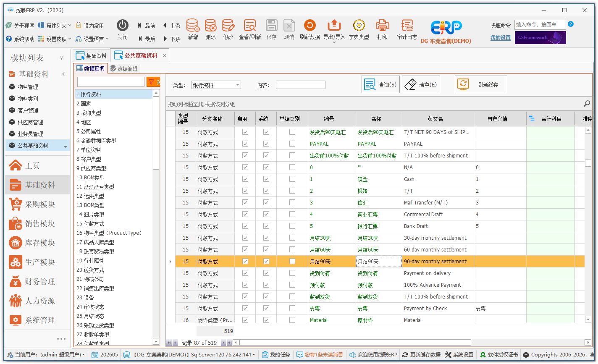598x364 pixels.
Task: Click 更新缓存数据 in status bar
Action: [x=421, y=355]
